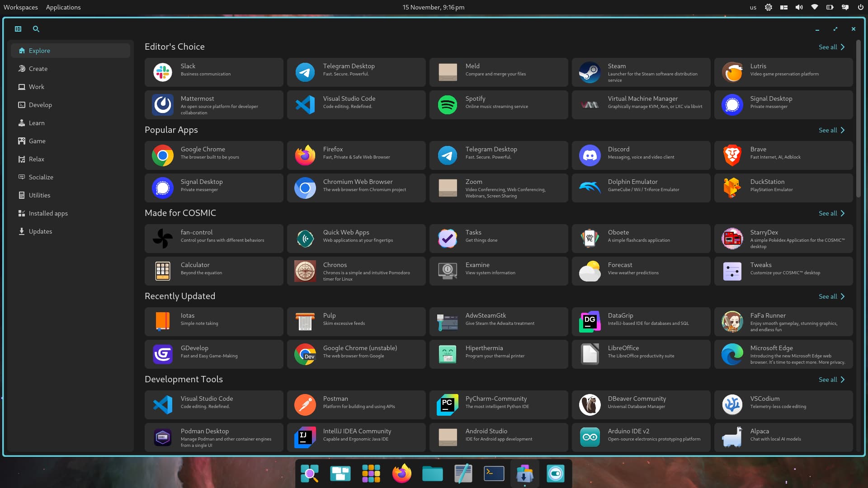Select the DuckStation icon
Screen dimensions: 868x488
[x=732, y=188]
